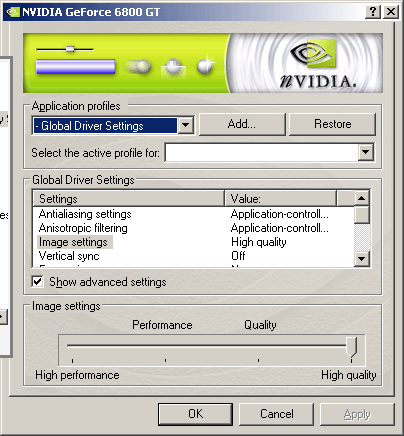Toggle the Show advanced settings checkbox

[x=38, y=282]
